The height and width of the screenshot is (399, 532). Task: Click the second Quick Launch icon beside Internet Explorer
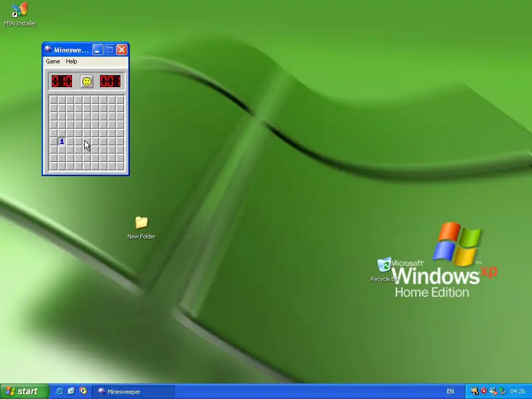[x=71, y=391]
